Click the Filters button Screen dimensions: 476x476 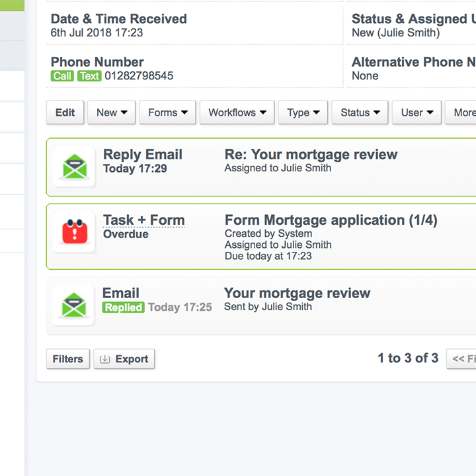(x=68, y=359)
